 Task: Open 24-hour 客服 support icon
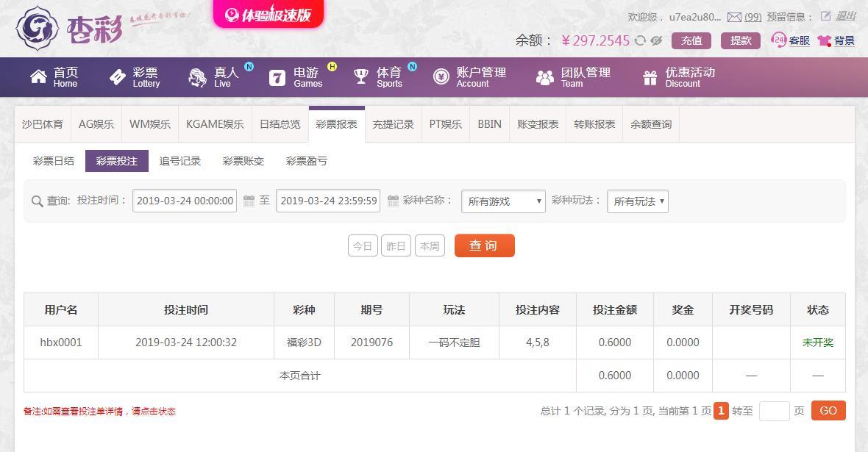(779, 40)
